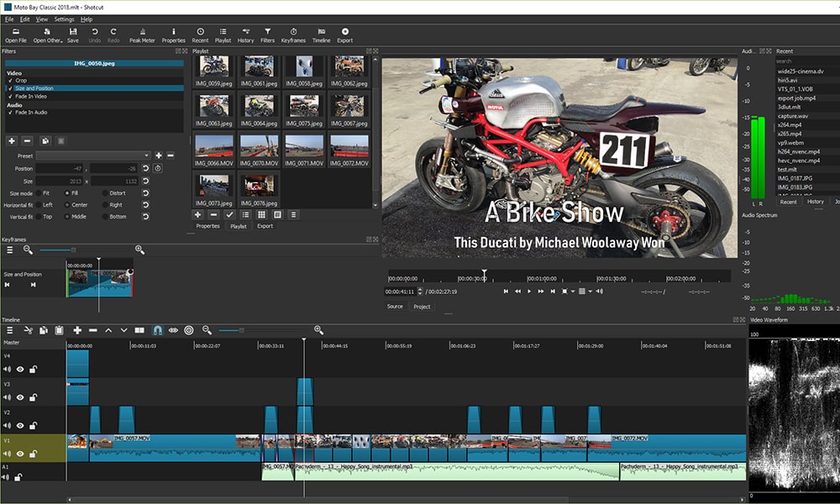This screenshot has height=504, width=840.
Task: Toggle the timeline Snap magnet icon
Action: [x=158, y=330]
